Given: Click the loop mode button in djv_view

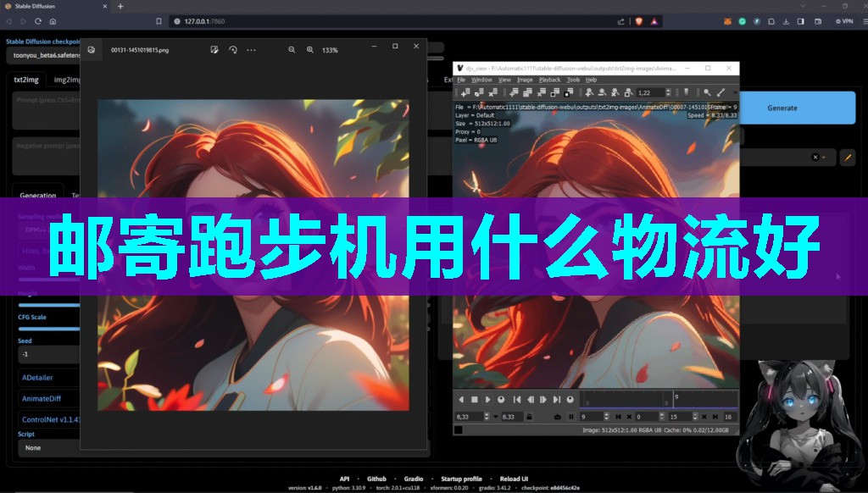Looking at the screenshot, I should coord(558,417).
